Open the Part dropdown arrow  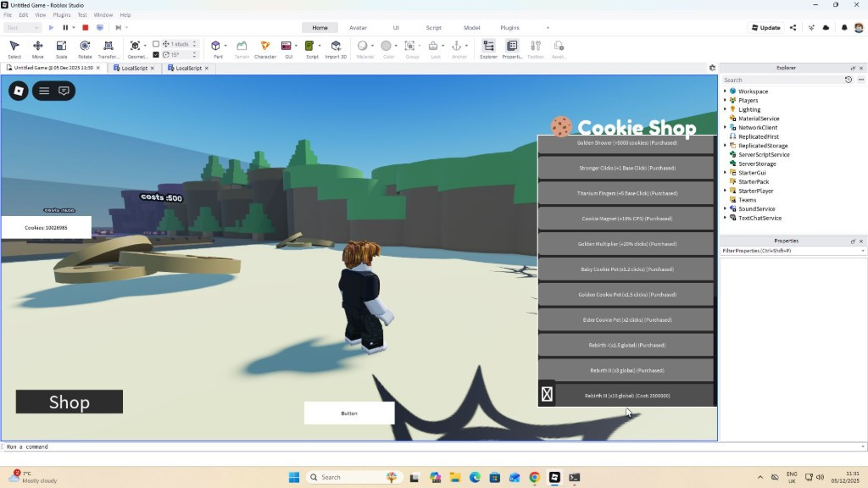[x=225, y=46]
